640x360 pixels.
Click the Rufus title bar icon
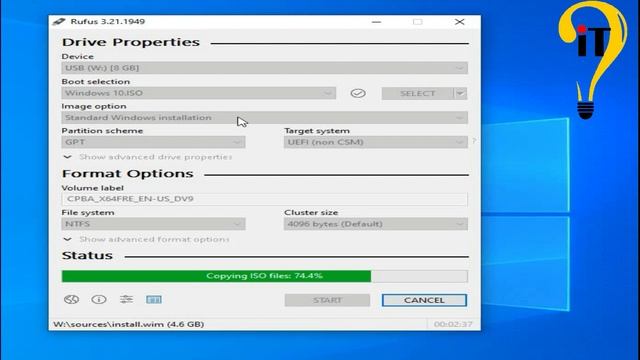point(59,22)
